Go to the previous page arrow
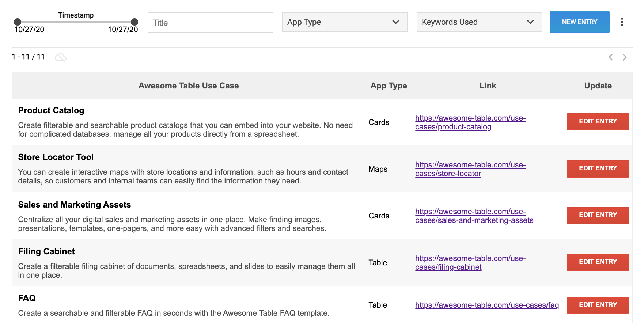This screenshot has width=644, height=323. point(611,57)
